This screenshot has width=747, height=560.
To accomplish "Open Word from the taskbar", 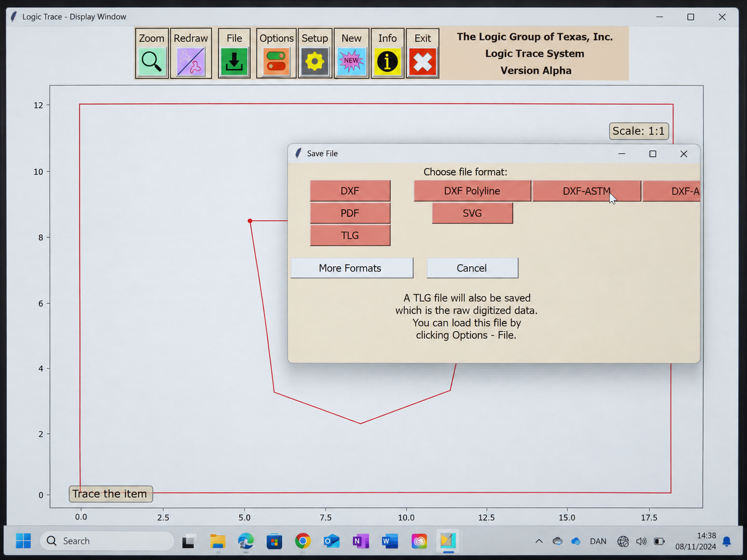I will [390, 541].
